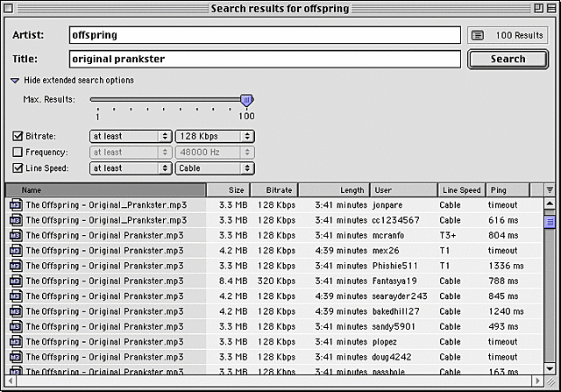Click the 616 ms ping value
This screenshot has height=392, width=561.
[503, 220]
